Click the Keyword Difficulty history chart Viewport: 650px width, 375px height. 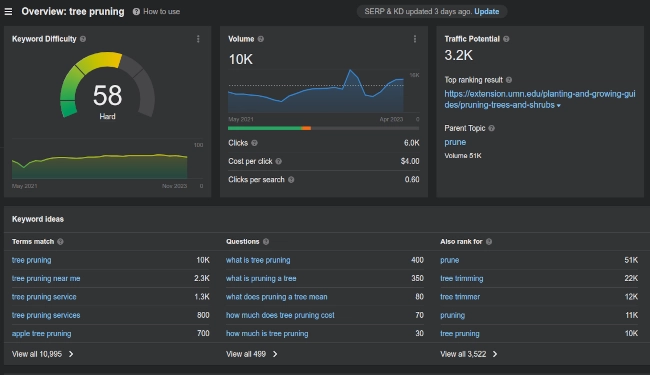tap(99, 166)
